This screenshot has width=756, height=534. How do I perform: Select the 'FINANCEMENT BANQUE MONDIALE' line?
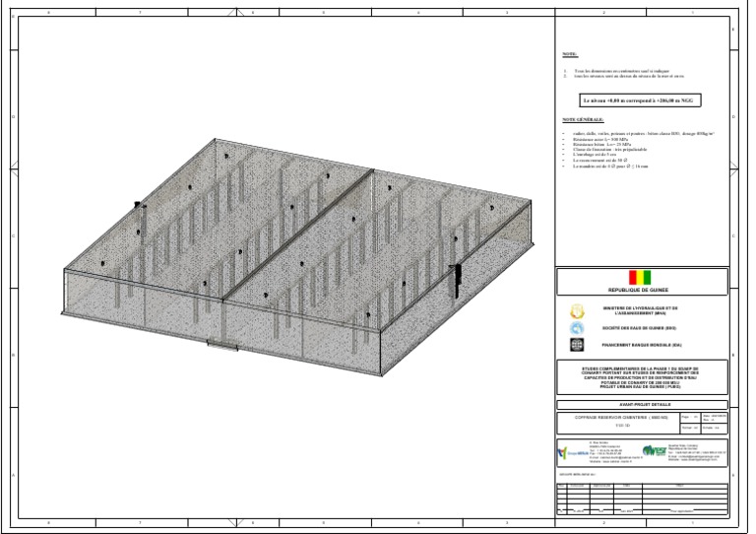642,345
